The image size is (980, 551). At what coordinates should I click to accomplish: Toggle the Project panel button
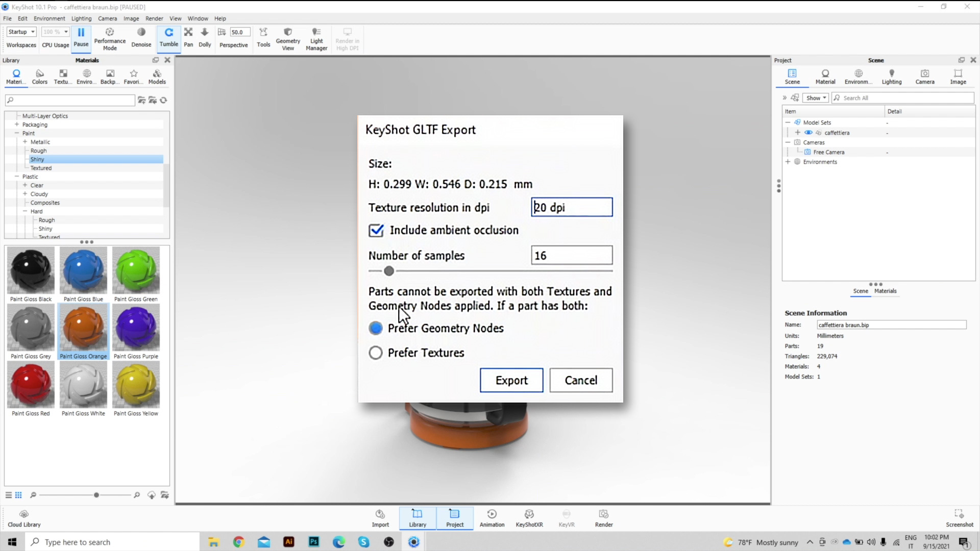455,518
